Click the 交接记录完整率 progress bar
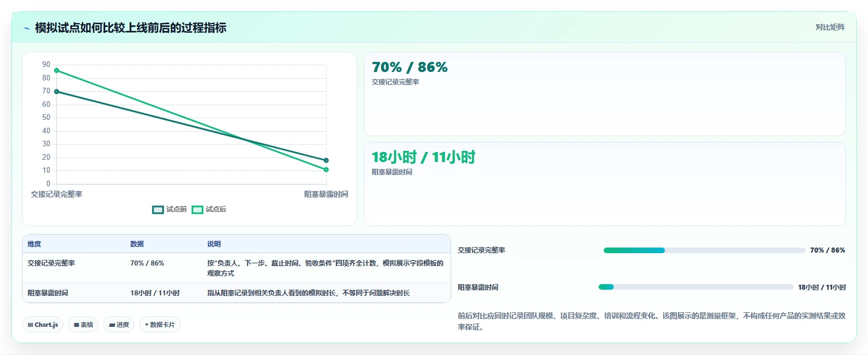 pos(704,250)
